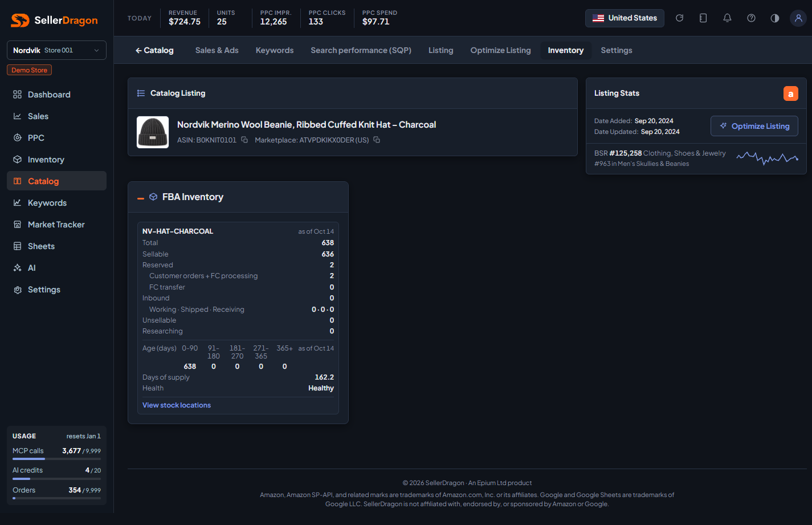Open Settings in the left sidebar
The image size is (812, 525).
[x=56, y=290]
